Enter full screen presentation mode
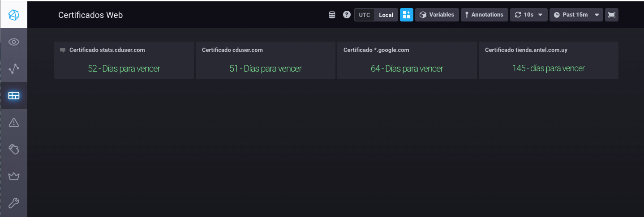 point(612,15)
